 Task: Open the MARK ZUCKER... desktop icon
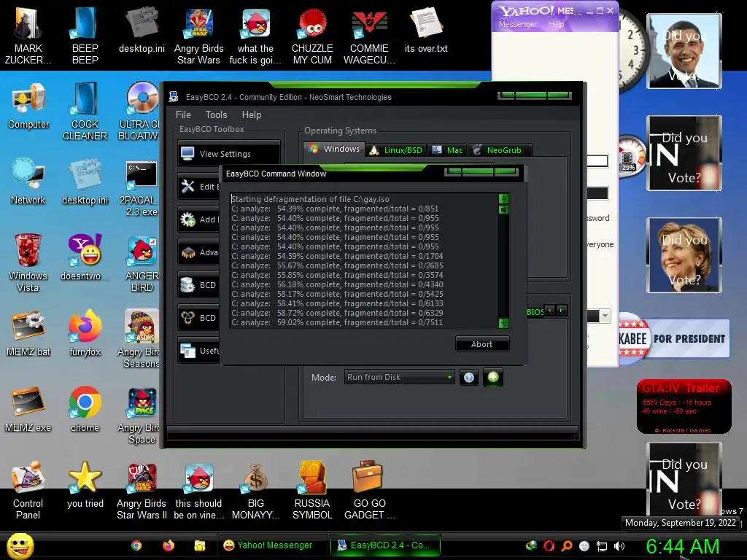[x=28, y=34]
